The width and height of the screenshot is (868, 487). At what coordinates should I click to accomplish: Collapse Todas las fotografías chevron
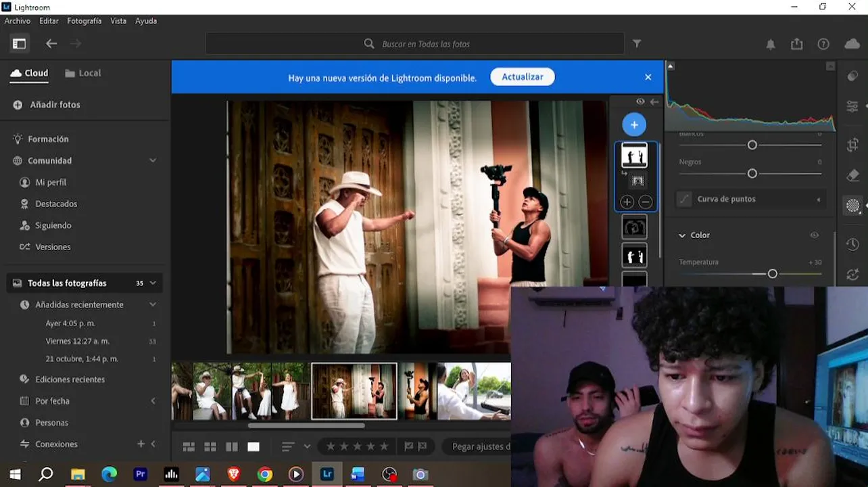tap(153, 283)
